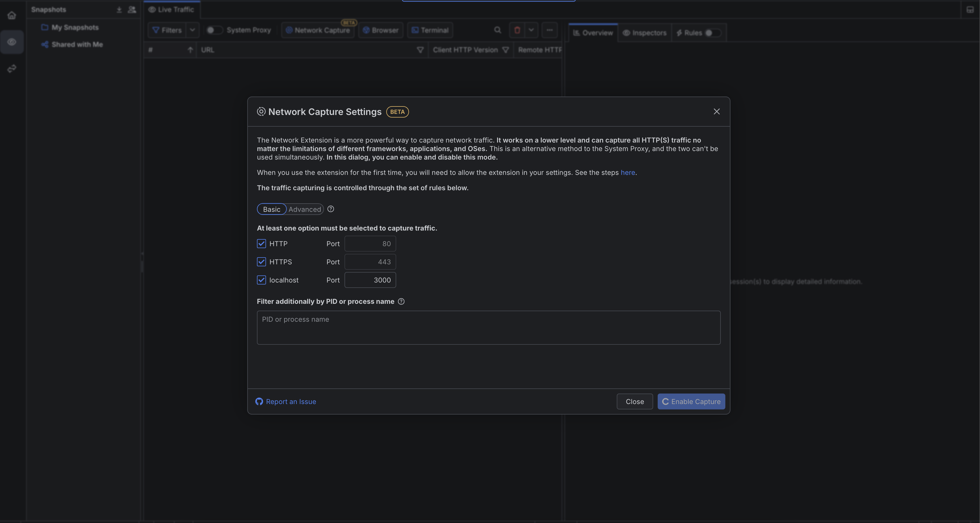
Task: Click the localhost port input field
Action: coord(370,280)
